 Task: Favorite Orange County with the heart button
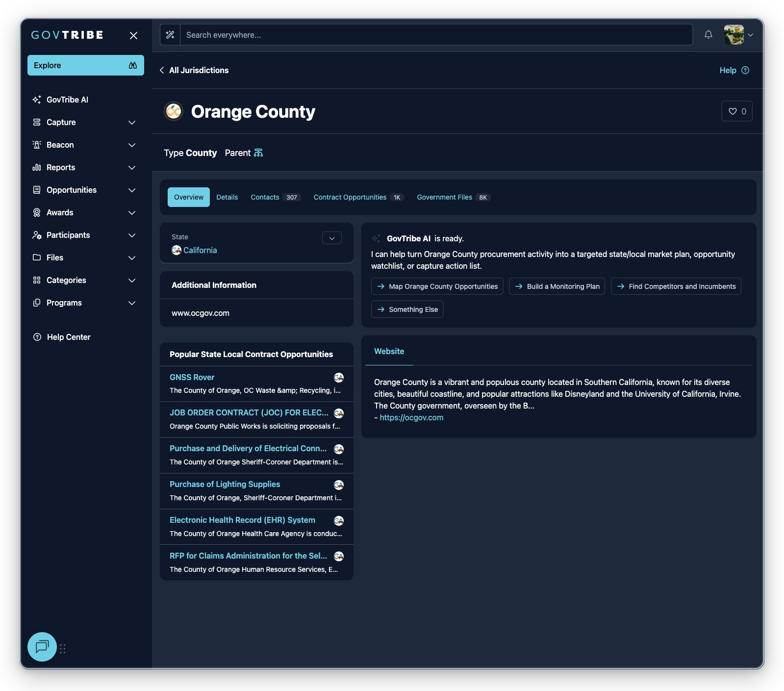737,111
